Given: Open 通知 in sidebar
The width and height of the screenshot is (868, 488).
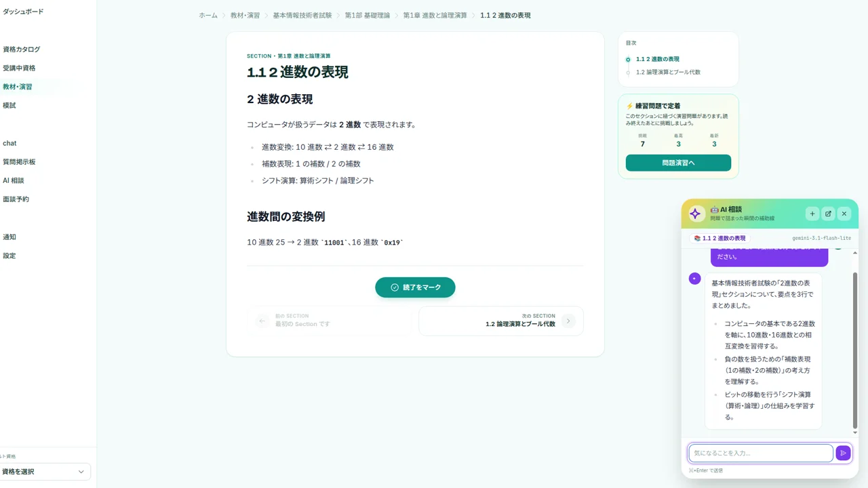Looking at the screenshot, I should [x=9, y=237].
